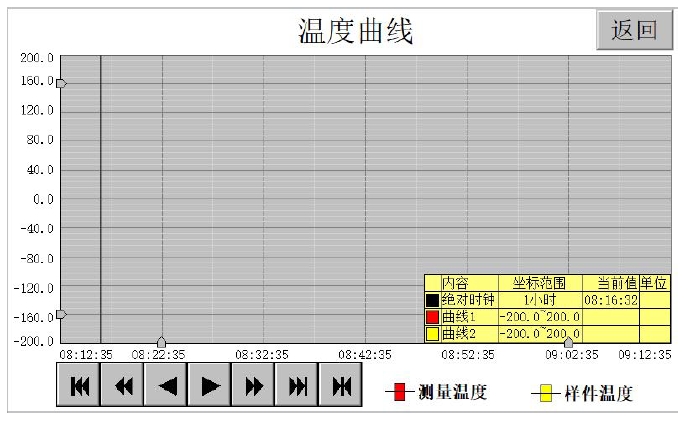Image resolution: width=690 pixels, height=421 pixels.
Task: Click the X-axis marker near 08:22:35
Action: (162, 343)
